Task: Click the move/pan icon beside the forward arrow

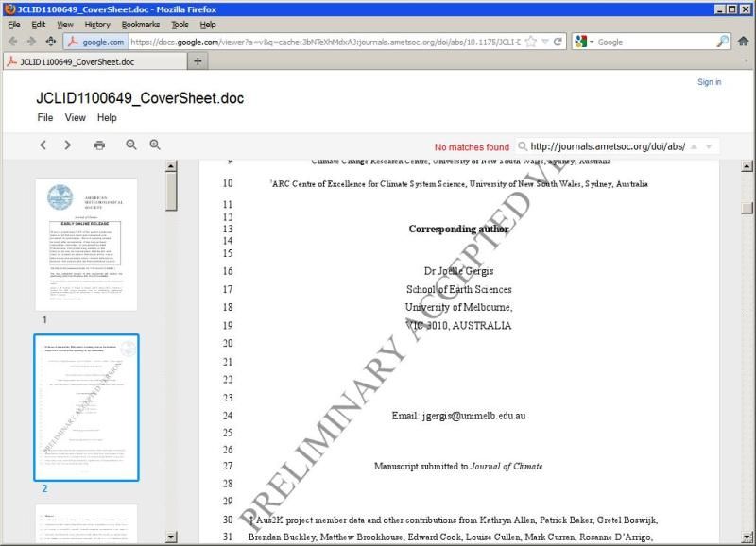Action: [x=51, y=42]
